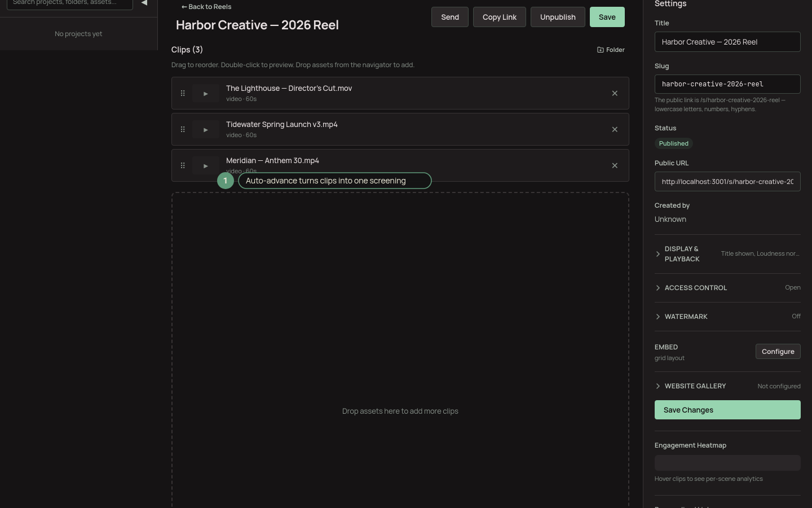This screenshot has height=508, width=812.
Task: Click the Send button
Action: click(450, 17)
